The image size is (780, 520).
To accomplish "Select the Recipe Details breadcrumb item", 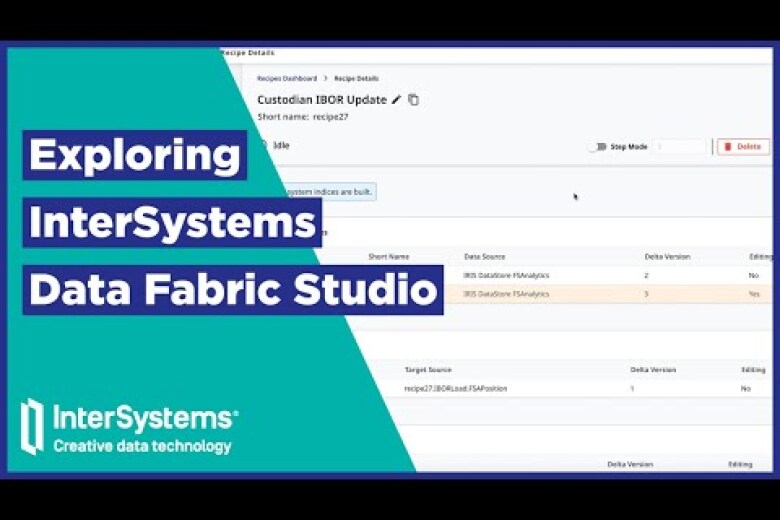I will pos(356,78).
